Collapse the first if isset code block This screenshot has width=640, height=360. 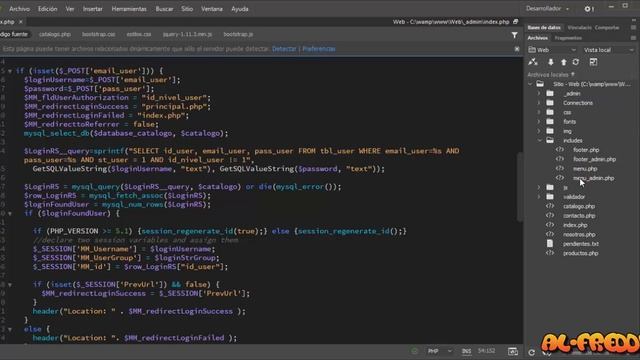click(10, 71)
